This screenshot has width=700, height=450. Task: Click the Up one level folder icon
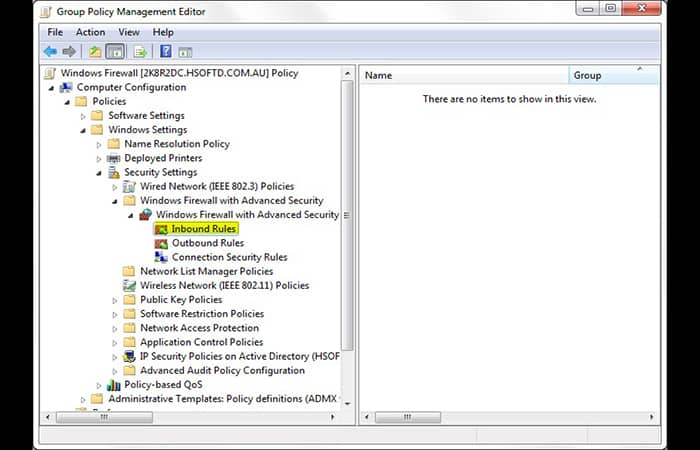95,52
